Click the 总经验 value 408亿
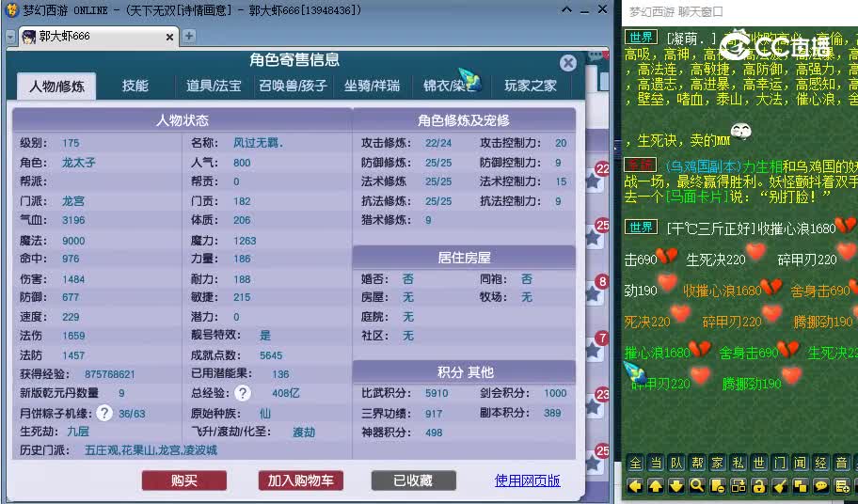Screen dimensions: 858x504 pos(286,393)
